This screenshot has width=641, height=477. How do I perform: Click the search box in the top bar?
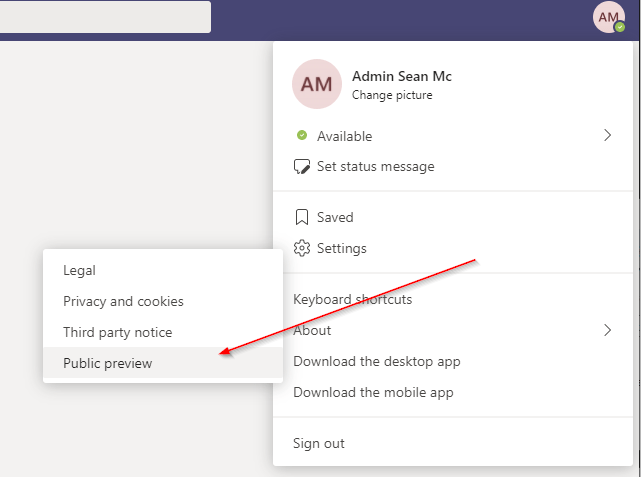click(x=105, y=17)
